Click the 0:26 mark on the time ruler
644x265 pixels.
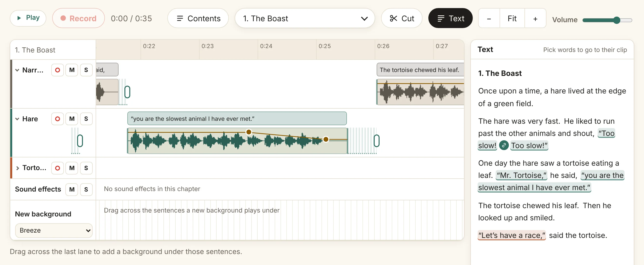click(383, 46)
